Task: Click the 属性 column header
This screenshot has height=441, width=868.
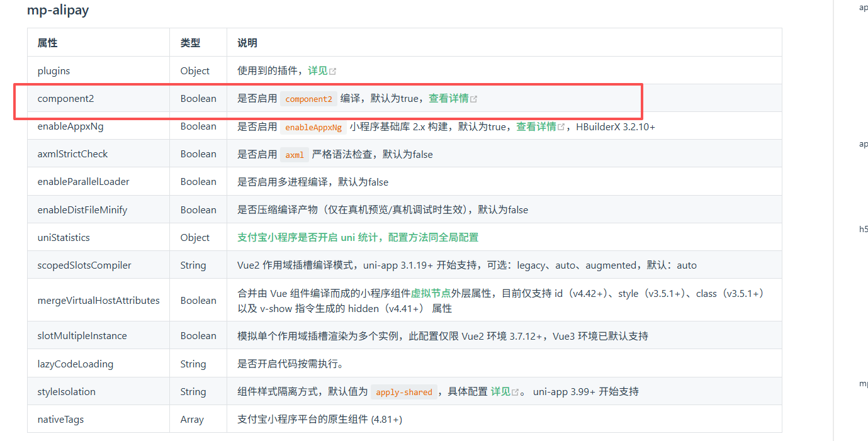Action: coord(47,43)
